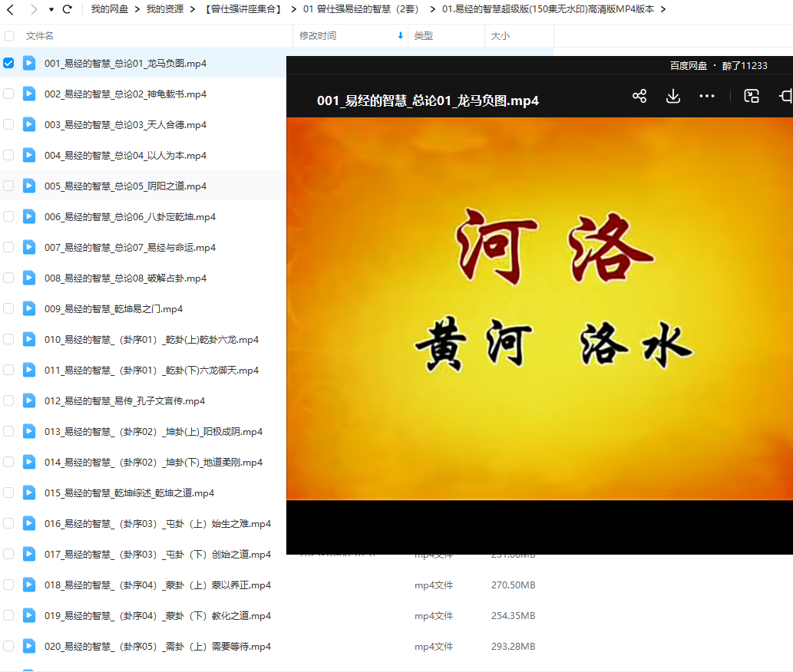Share the video from preview toolbar

point(639,96)
